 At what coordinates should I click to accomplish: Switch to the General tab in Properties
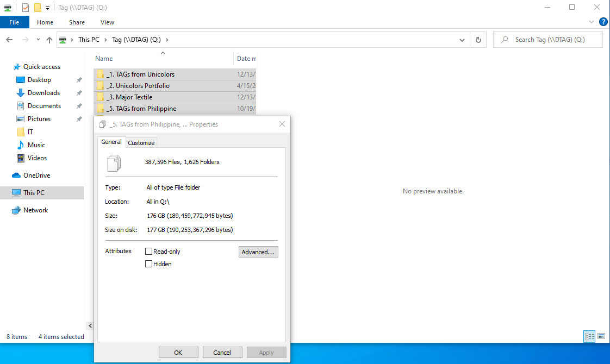coord(111,142)
